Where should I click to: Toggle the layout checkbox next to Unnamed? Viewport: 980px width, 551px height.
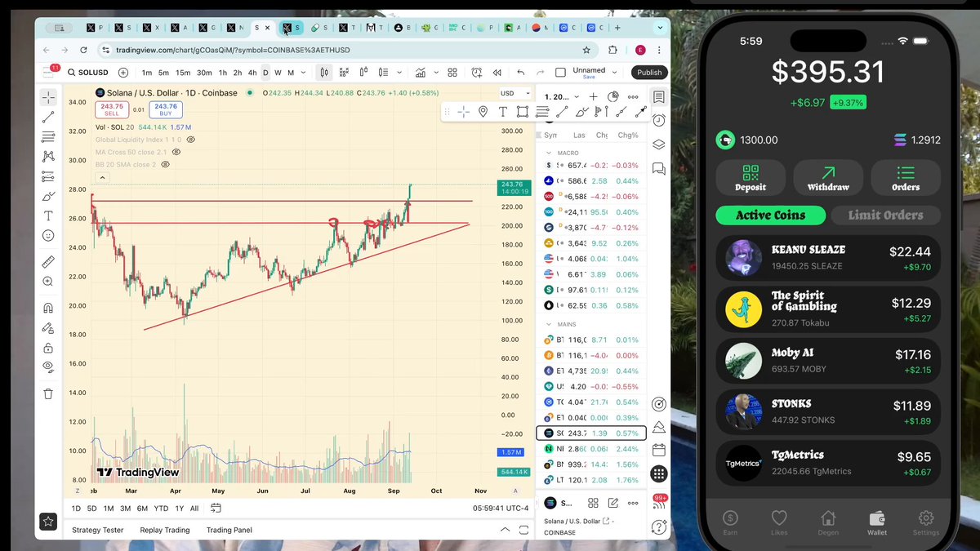click(x=560, y=73)
